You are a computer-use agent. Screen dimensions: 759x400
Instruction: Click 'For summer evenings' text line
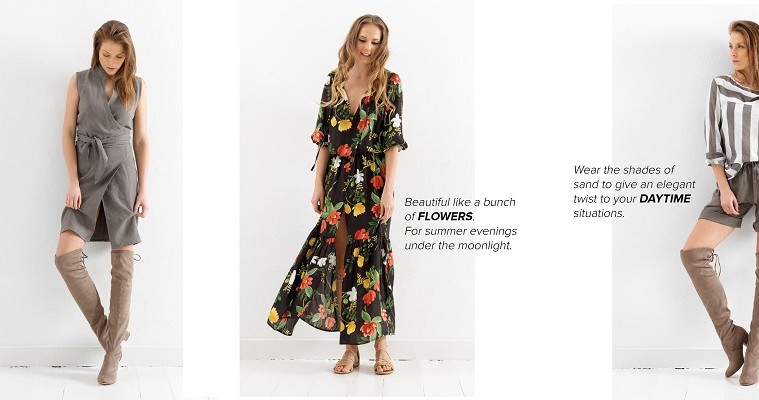pos(460,231)
